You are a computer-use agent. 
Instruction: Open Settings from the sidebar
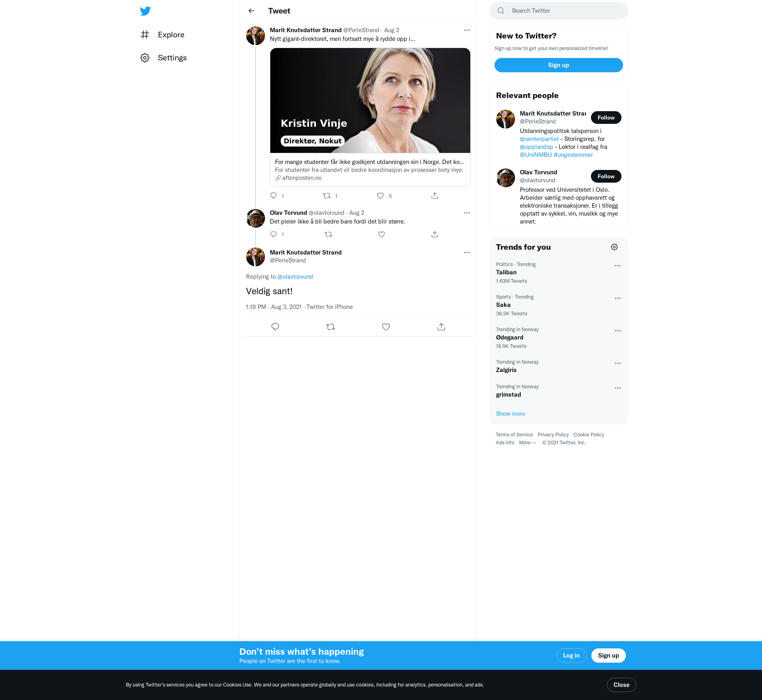tap(164, 58)
